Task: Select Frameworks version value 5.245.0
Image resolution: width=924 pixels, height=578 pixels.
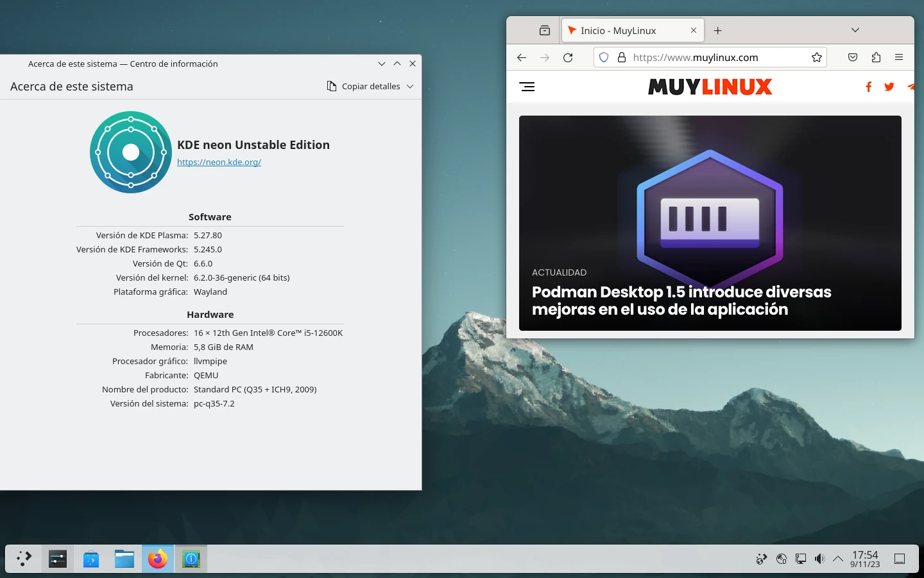Action: pos(208,249)
